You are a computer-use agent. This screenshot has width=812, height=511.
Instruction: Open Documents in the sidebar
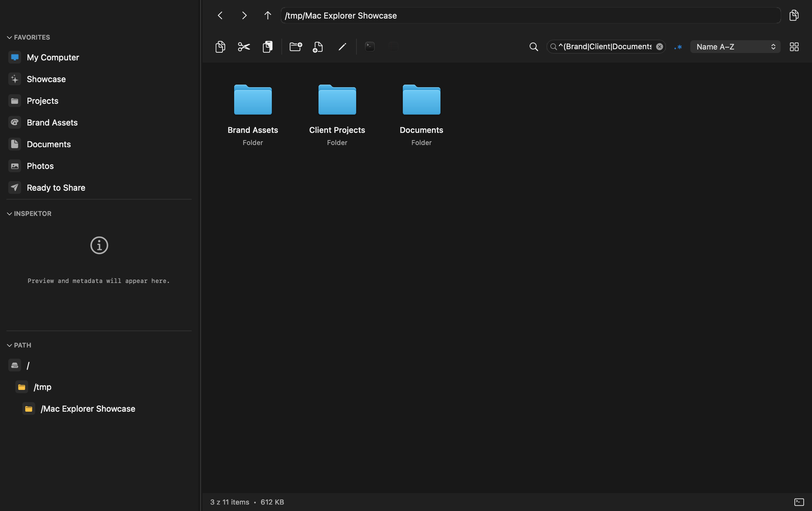[x=48, y=144]
